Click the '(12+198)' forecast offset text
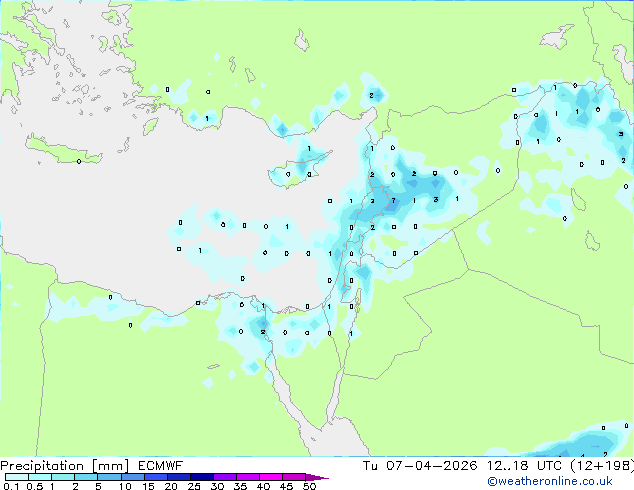 [x=602, y=466]
